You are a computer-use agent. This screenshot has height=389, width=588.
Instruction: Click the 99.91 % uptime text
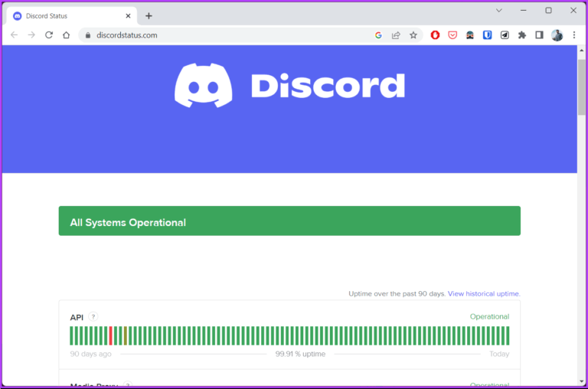point(300,354)
